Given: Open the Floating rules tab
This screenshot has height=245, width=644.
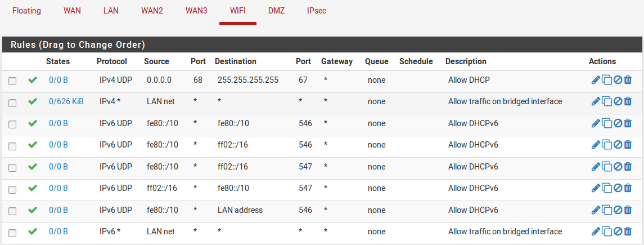Looking at the screenshot, I should click(26, 11).
